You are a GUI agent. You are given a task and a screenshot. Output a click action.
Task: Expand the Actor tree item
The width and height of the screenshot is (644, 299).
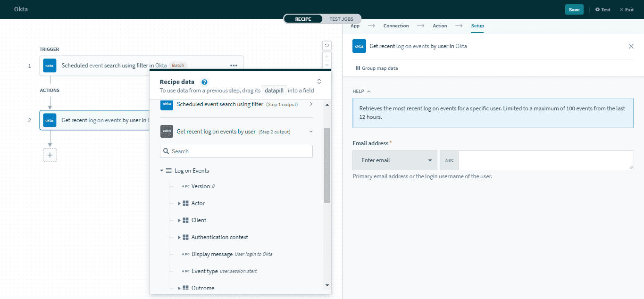[179, 203]
